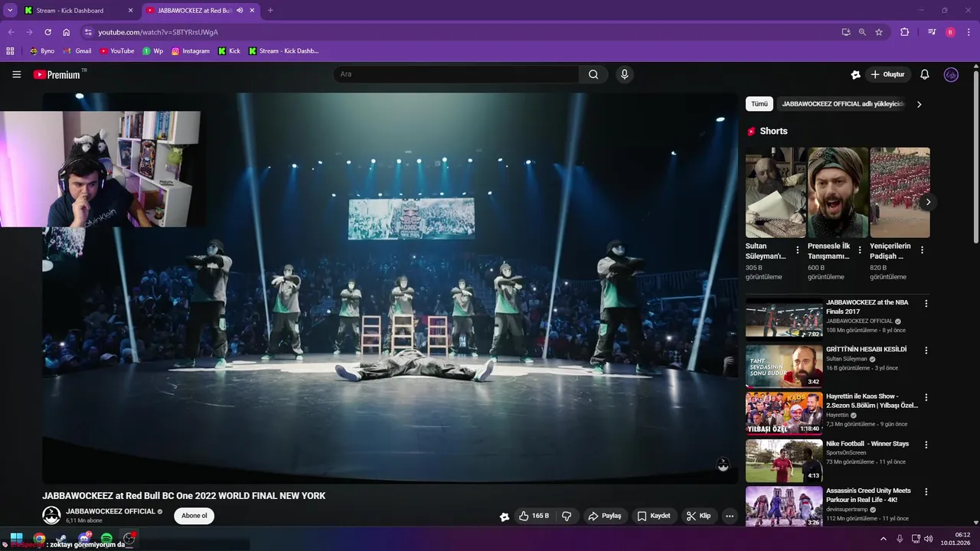
Task: Click the address bar URL
Action: [158, 32]
